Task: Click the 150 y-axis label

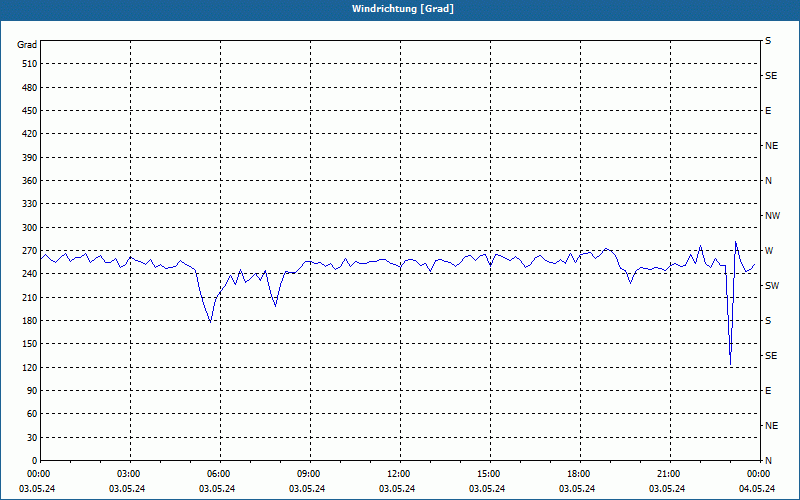Action: click(x=30, y=344)
